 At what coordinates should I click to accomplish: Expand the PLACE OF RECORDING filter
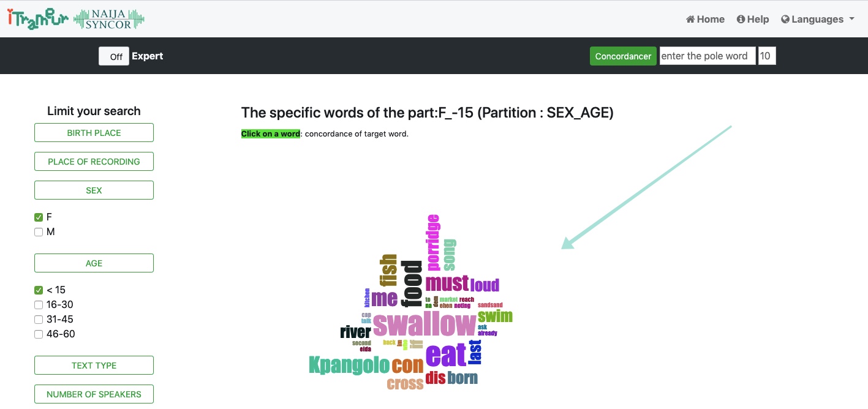[x=94, y=162]
